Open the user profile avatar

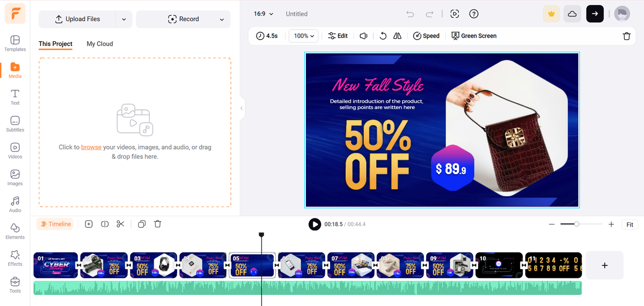click(x=622, y=14)
